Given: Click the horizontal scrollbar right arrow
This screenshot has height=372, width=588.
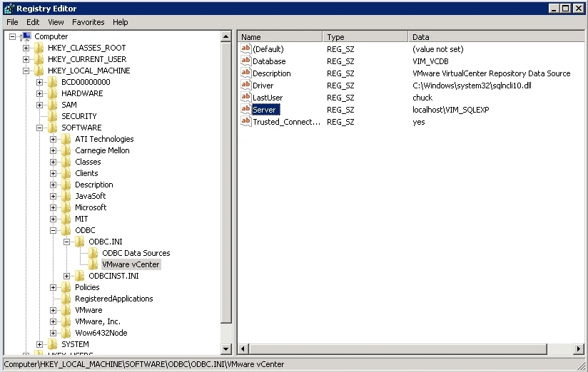Looking at the screenshot, I should pyautogui.click(x=579, y=348).
